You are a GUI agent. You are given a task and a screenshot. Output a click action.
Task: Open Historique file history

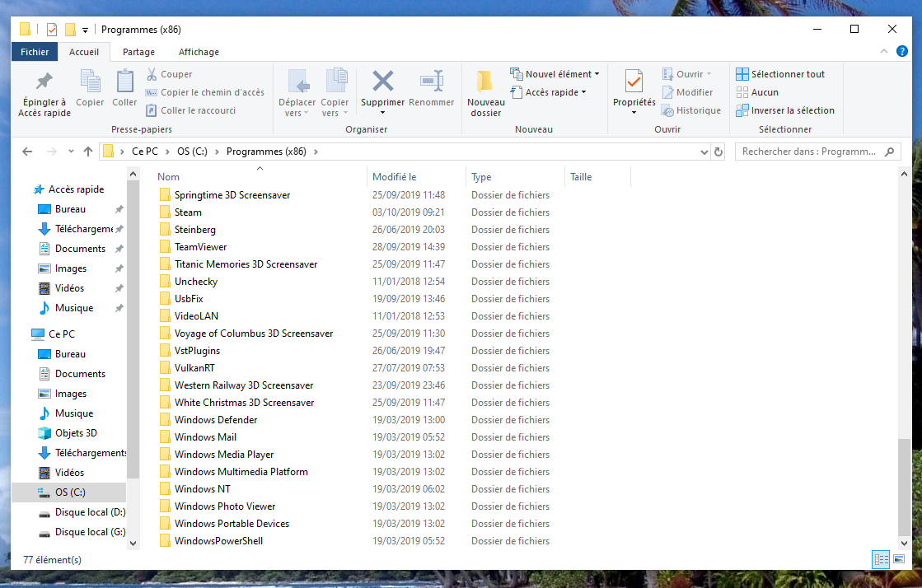coord(691,110)
